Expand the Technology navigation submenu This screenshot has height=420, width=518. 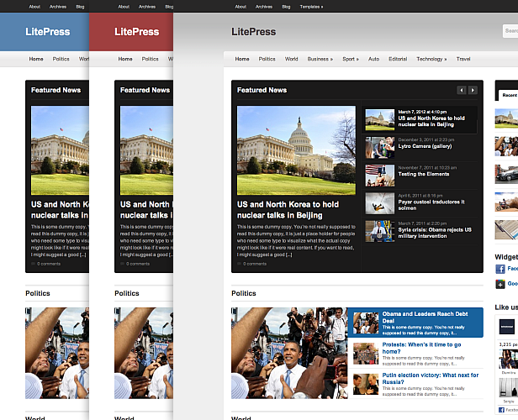(431, 59)
